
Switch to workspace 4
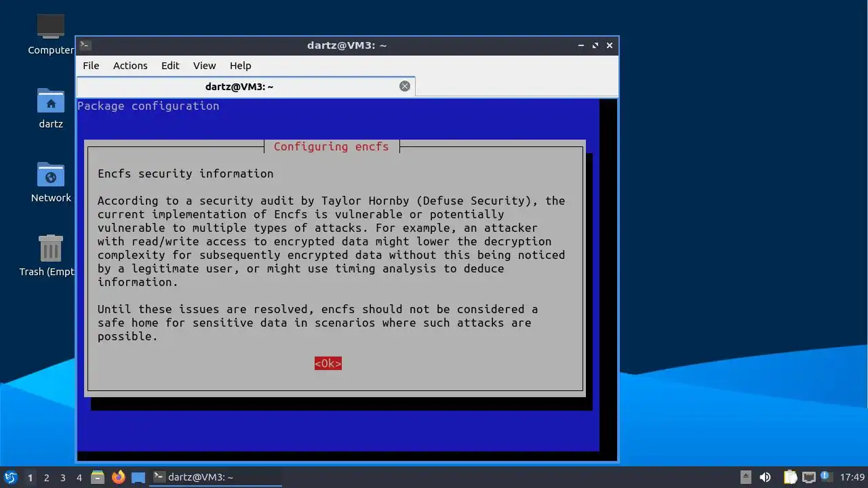(79, 477)
